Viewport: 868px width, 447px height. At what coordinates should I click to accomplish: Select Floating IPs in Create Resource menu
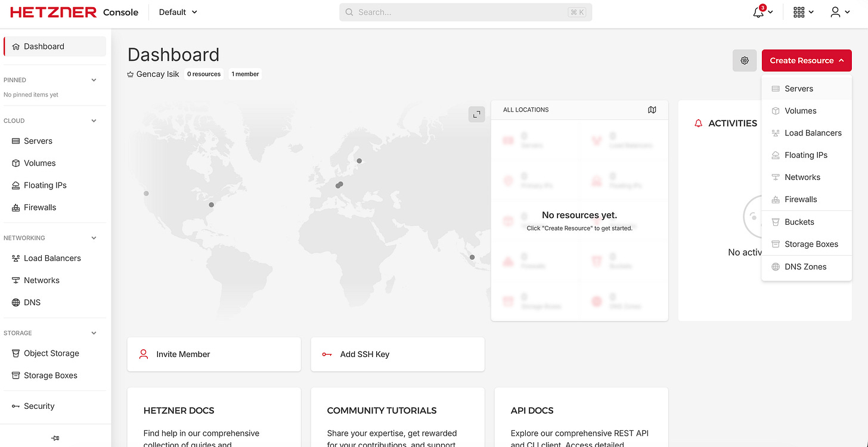[807, 155]
